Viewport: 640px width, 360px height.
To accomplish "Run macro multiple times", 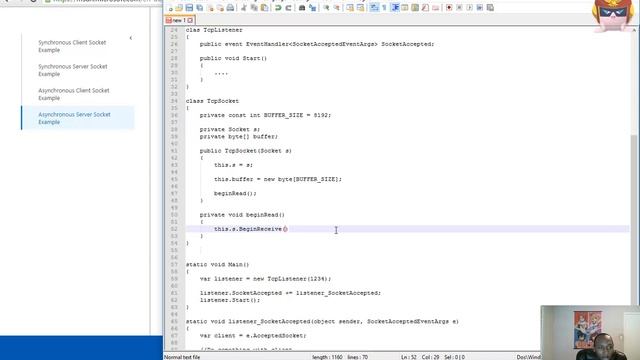I will (480, 8).
